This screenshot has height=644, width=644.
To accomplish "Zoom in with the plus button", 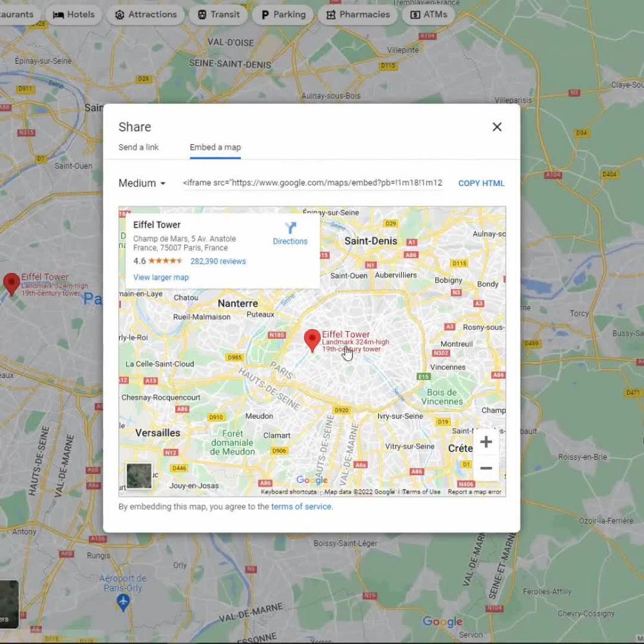I will [486, 442].
